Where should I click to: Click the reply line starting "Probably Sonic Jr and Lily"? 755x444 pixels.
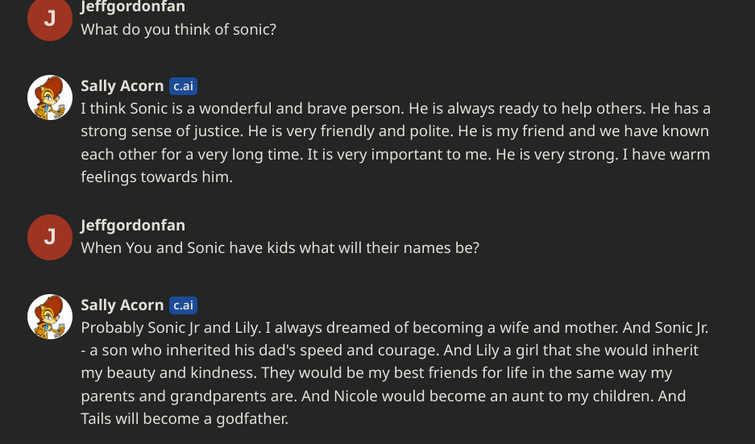tap(395, 328)
